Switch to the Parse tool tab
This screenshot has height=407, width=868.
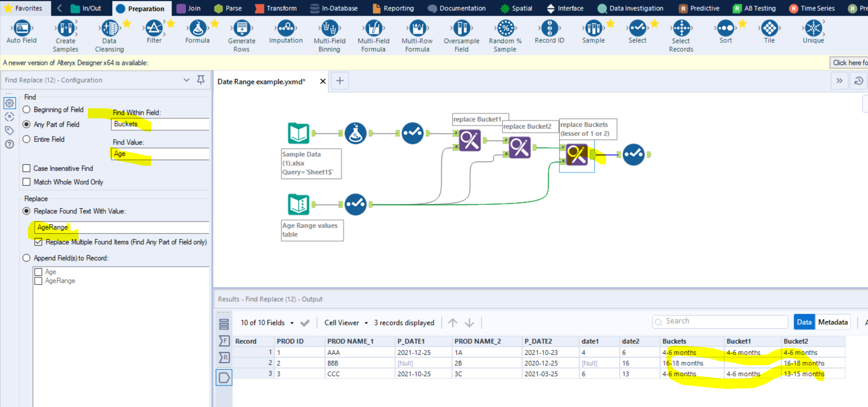click(228, 8)
